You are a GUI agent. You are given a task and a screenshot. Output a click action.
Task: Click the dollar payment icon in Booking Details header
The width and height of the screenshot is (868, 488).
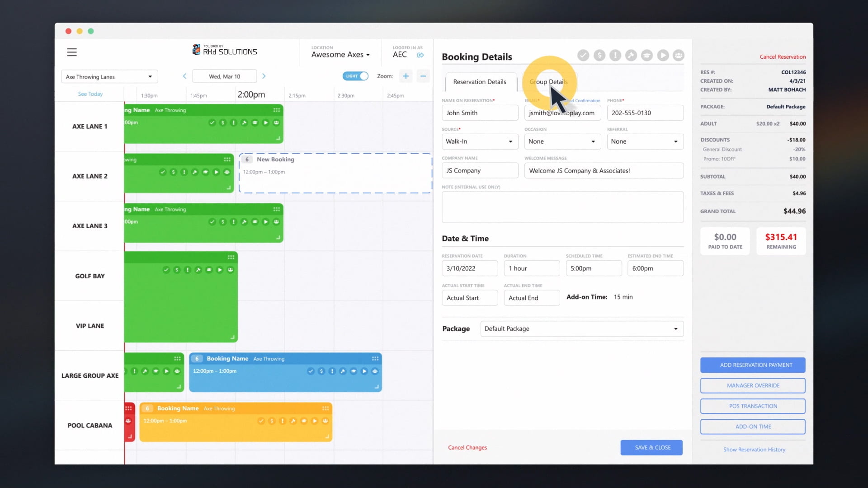[x=599, y=55]
